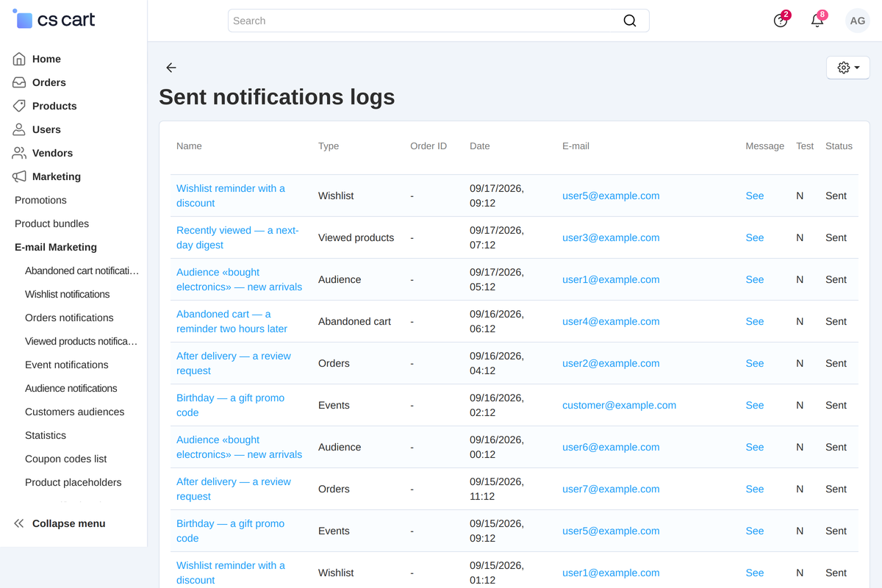Click the 'Abandoned cart' type cell
The width and height of the screenshot is (882, 588).
click(354, 321)
